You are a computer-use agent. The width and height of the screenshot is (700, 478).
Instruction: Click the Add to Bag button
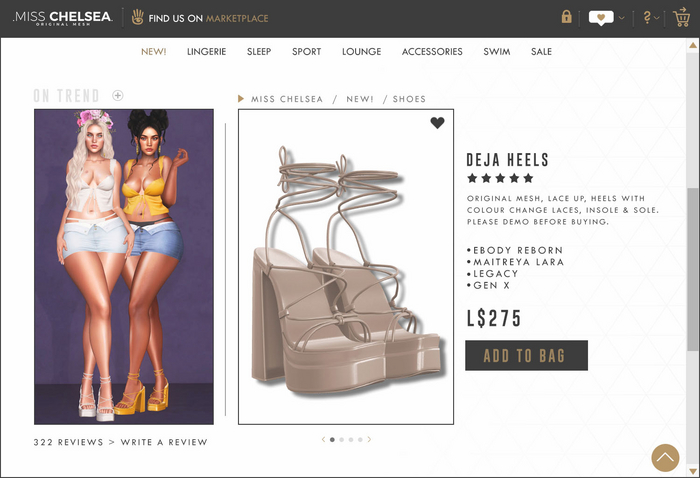[x=526, y=355]
